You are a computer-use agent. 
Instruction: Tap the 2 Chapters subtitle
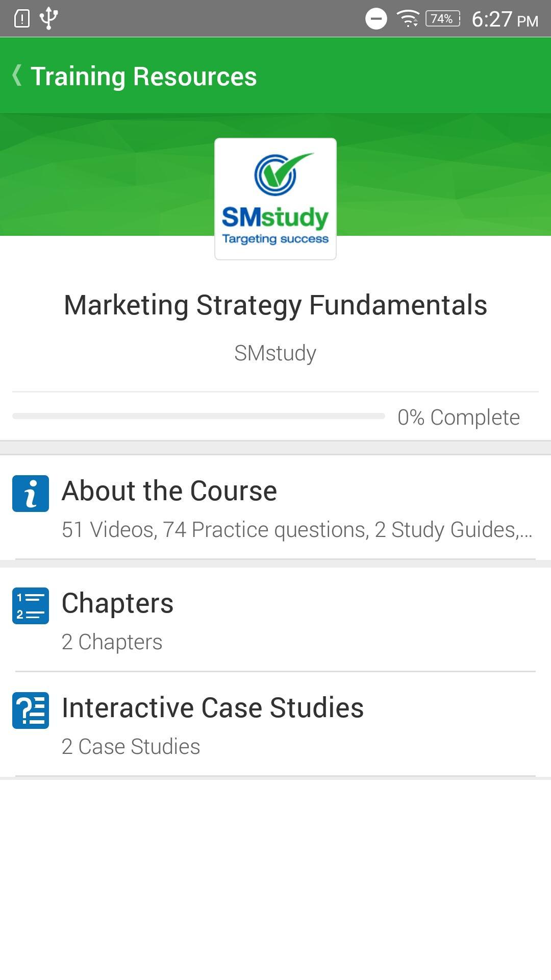[112, 642]
